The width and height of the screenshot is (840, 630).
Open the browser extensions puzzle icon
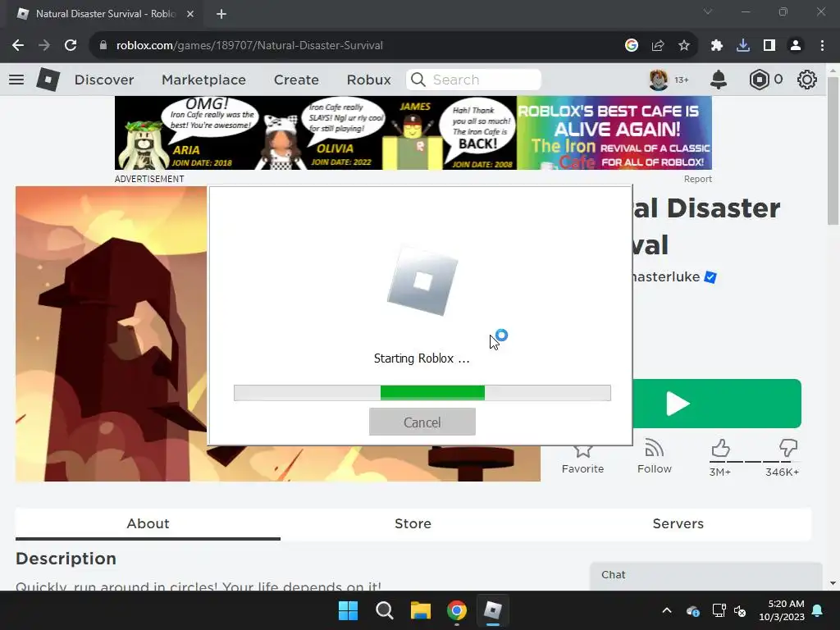coord(717,46)
